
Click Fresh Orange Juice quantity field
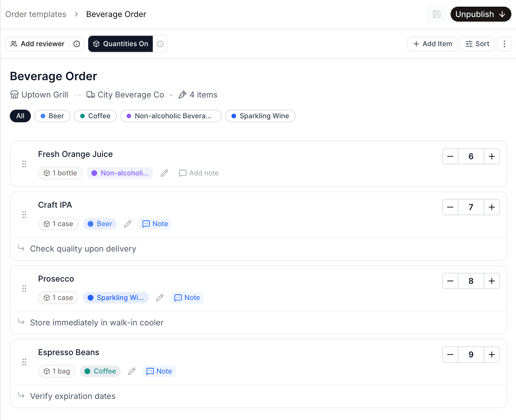click(x=471, y=156)
